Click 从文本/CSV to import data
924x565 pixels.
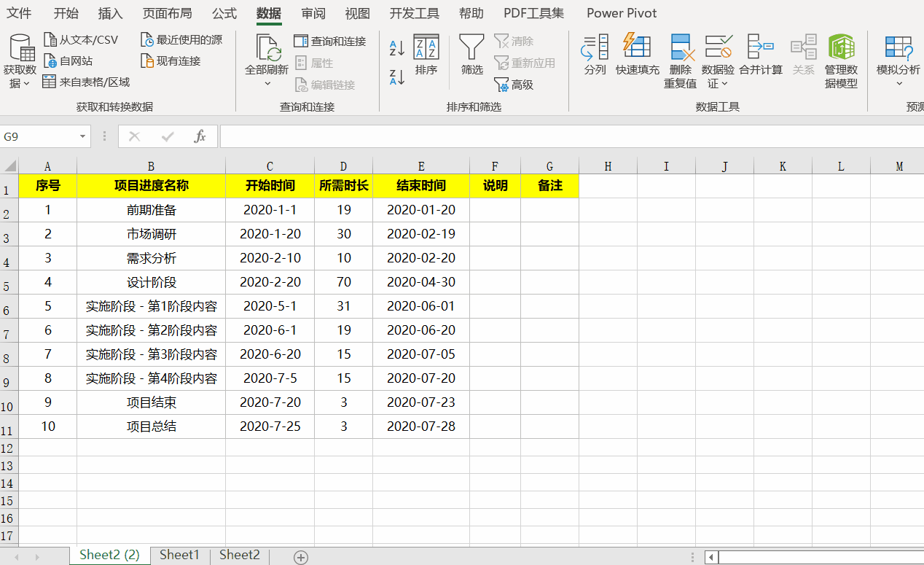tap(82, 40)
